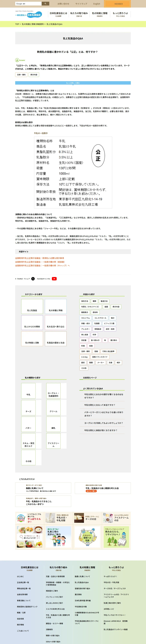Open the 乳の栄養と特徴 category card
The height and width of the screenshot is (644, 146).
(x=56, y=307)
